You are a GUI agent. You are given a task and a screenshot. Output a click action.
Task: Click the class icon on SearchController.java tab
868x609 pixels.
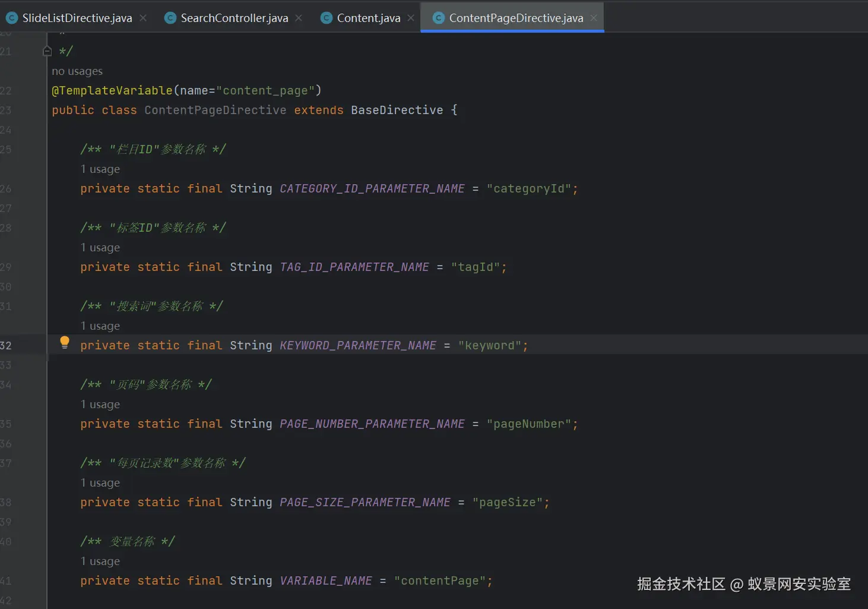tap(170, 18)
